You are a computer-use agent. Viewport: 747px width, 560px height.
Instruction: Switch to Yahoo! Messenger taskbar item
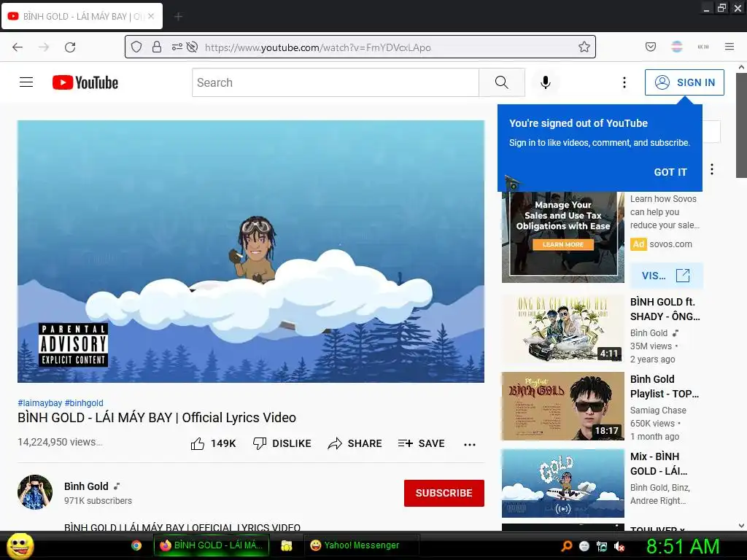361,545
